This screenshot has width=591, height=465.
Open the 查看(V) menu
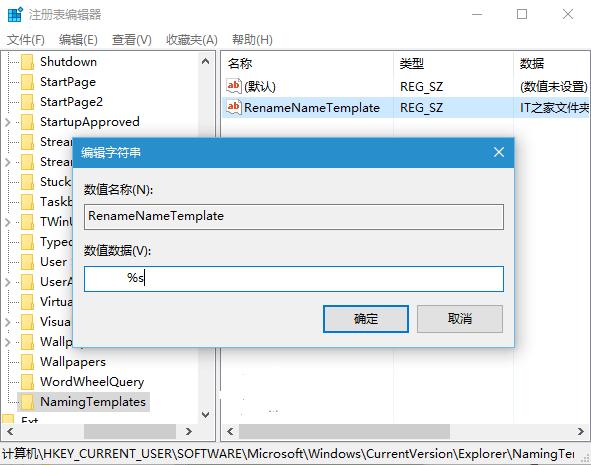tap(132, 40)
